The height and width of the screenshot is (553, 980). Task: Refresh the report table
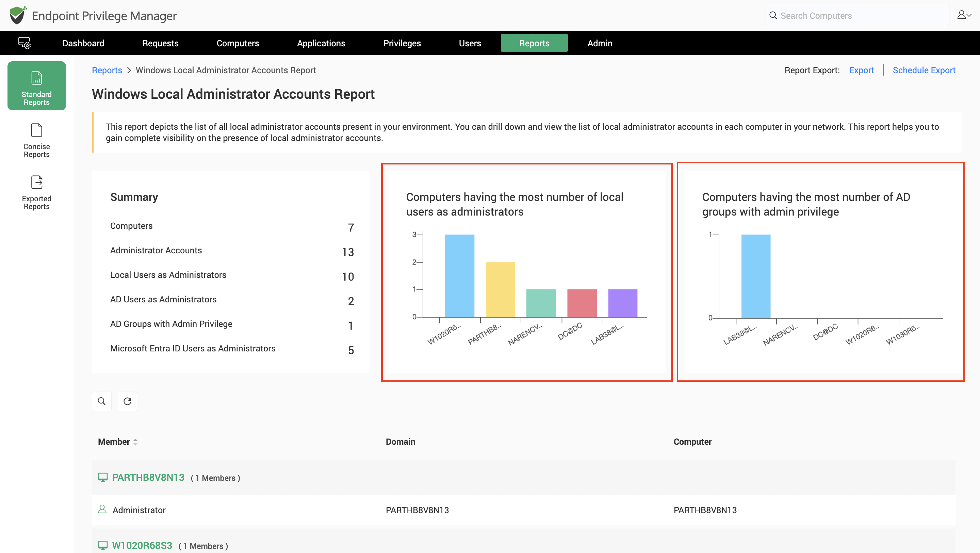[x=128, y=401]
